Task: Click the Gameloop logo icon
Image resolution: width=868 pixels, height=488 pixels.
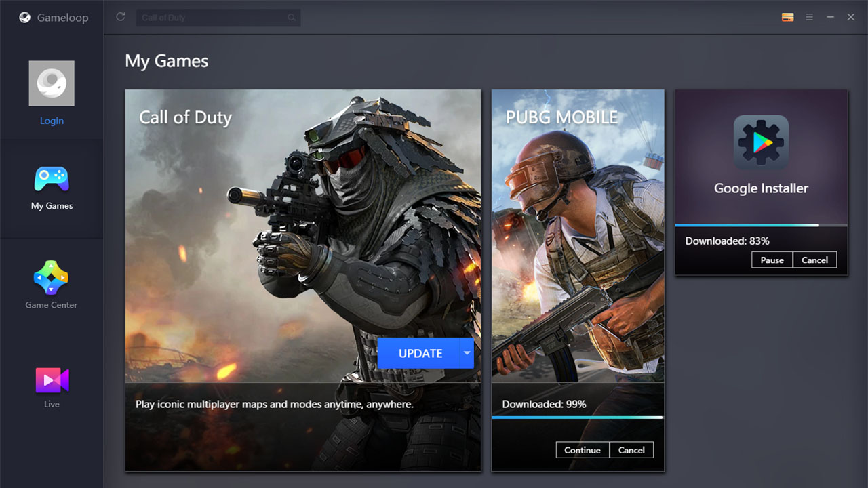Action: pos(24,18)
